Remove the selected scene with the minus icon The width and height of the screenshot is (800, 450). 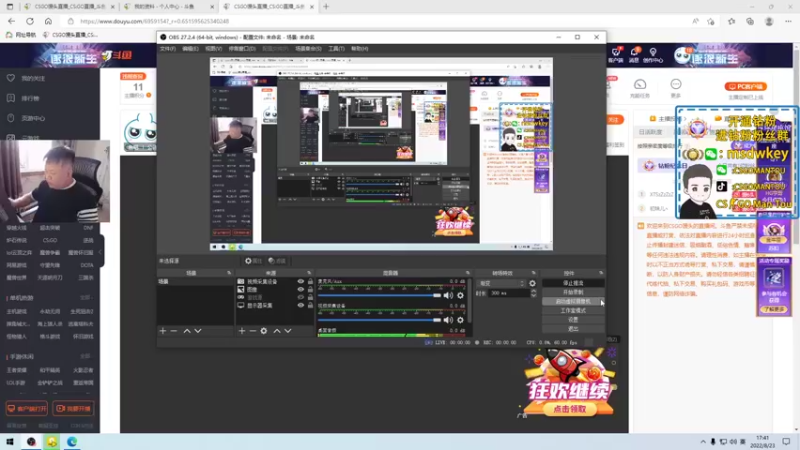pos(174,331)
